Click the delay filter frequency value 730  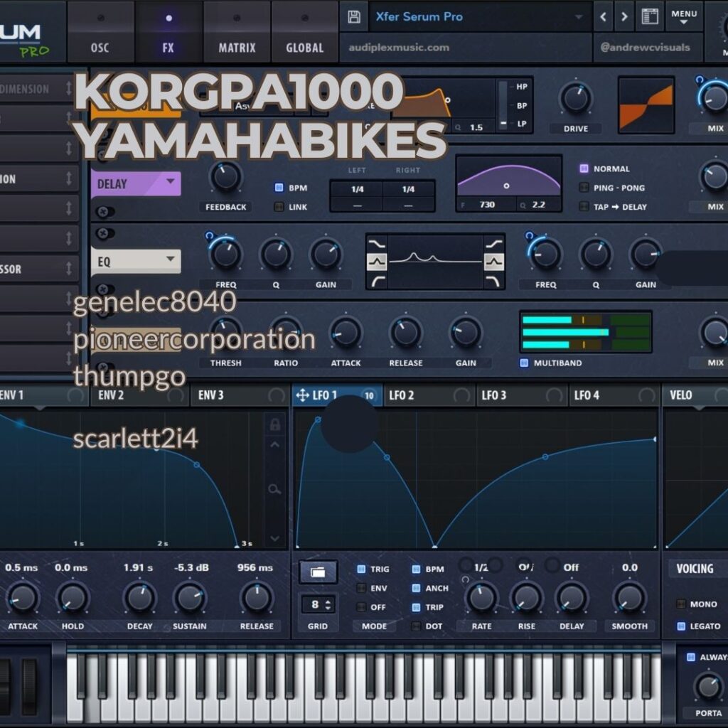click(x=486, y=205)
